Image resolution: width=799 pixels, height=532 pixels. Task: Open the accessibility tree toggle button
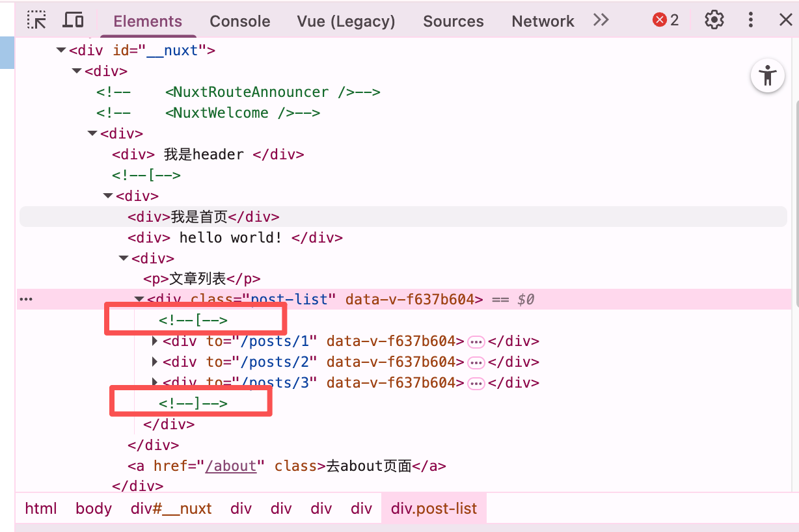(768, 76)
